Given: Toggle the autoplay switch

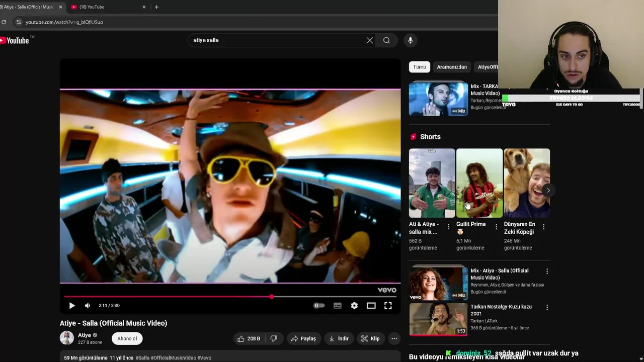Looking at the screenshot, I should coord(319,306).
